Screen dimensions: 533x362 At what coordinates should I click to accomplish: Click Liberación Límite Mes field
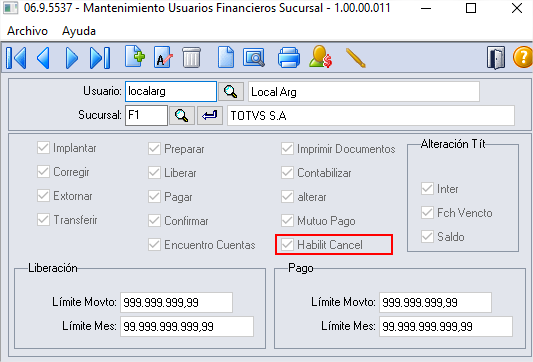[187, 326]
